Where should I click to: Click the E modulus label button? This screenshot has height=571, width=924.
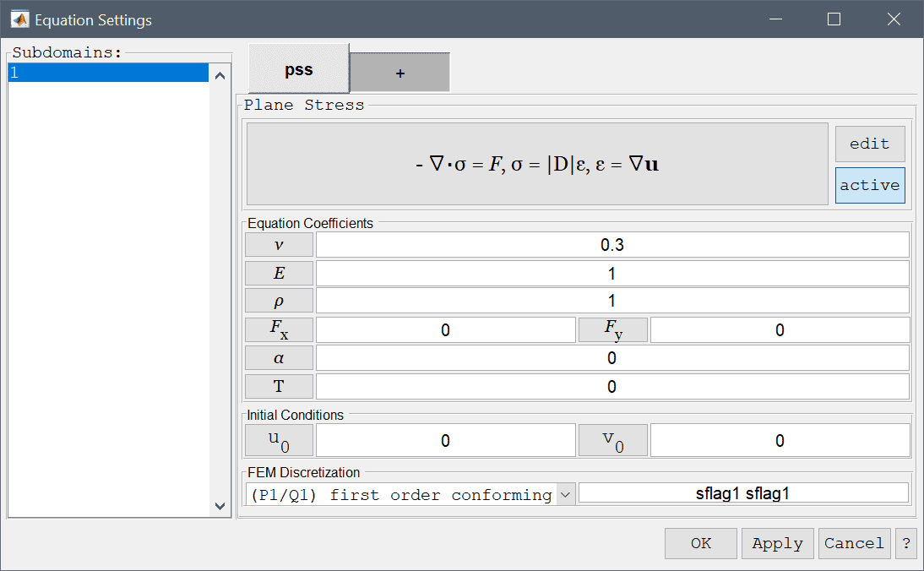point(279,274)
